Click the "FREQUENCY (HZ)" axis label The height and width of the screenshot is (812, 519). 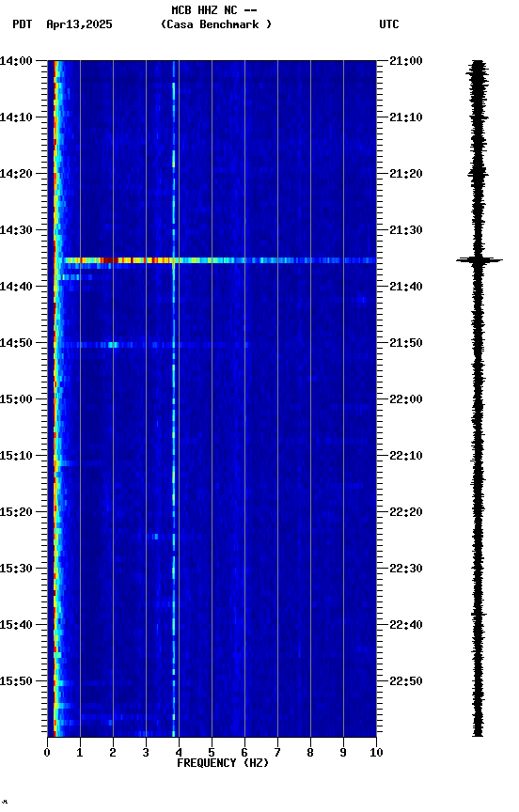[223, 763]
